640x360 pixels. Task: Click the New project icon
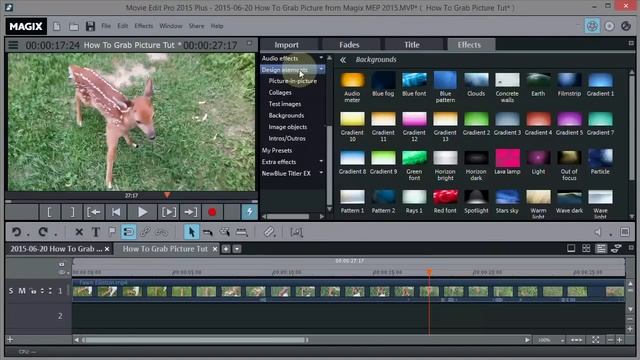(57, 27)
